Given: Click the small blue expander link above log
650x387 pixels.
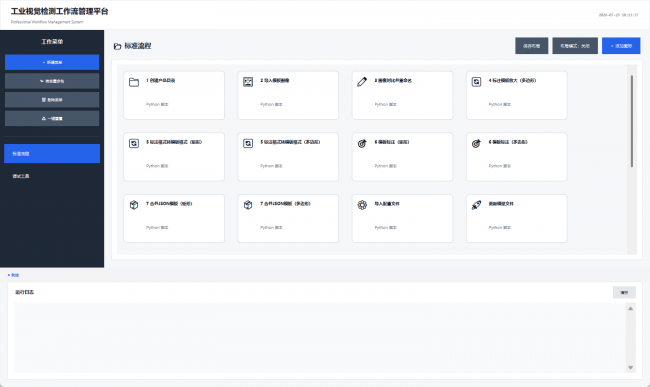Looking at the screenshot, I should pyautogui.click(x=13, y=275).
